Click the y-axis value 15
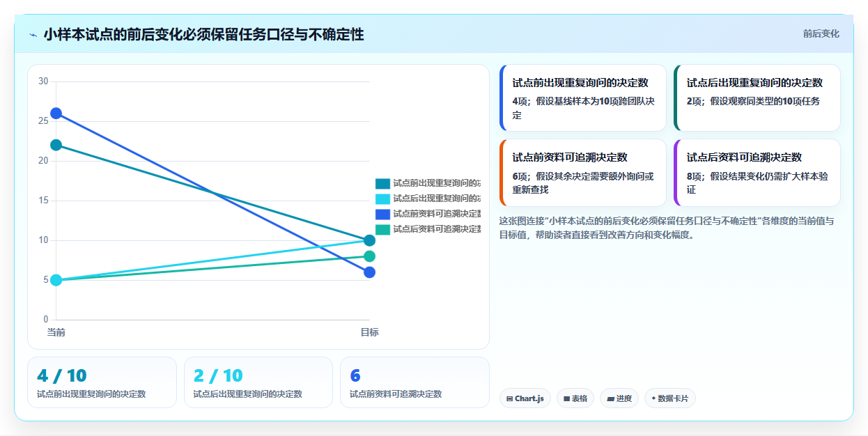 click(x=43, y=201)
